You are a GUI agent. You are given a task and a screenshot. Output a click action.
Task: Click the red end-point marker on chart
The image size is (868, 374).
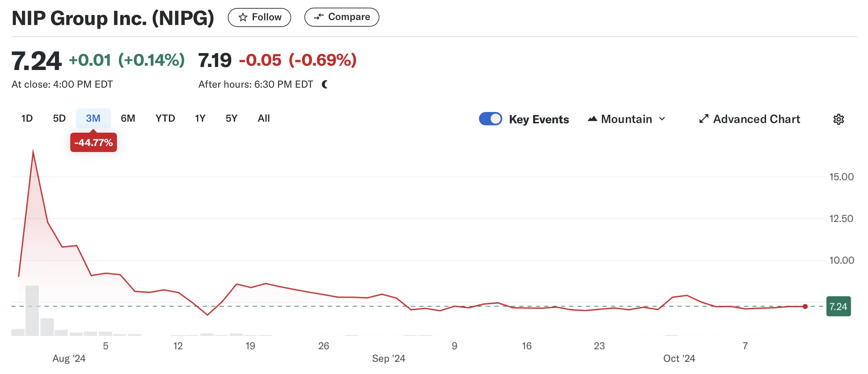(805, 306)
